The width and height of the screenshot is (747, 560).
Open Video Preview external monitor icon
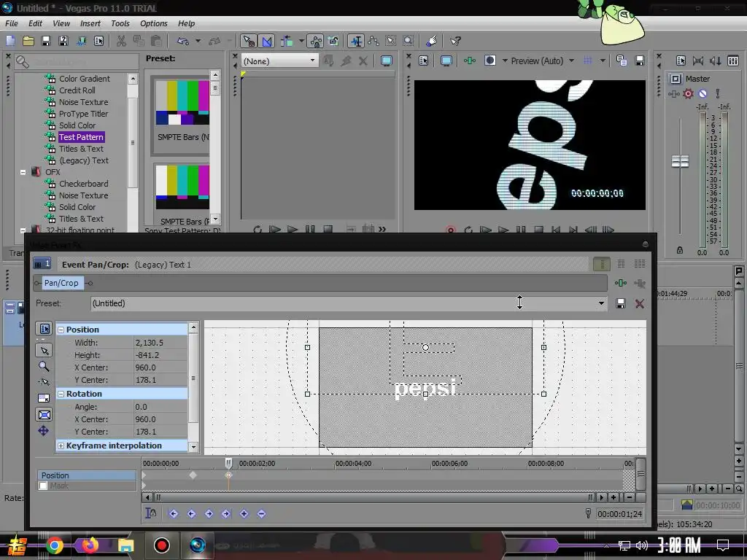coord(446,61)
